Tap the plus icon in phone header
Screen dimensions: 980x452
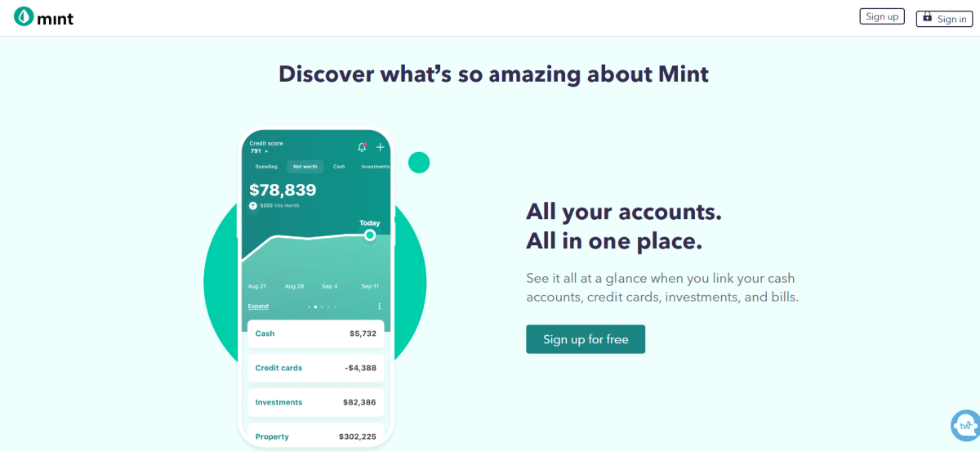tap(380, 147)
